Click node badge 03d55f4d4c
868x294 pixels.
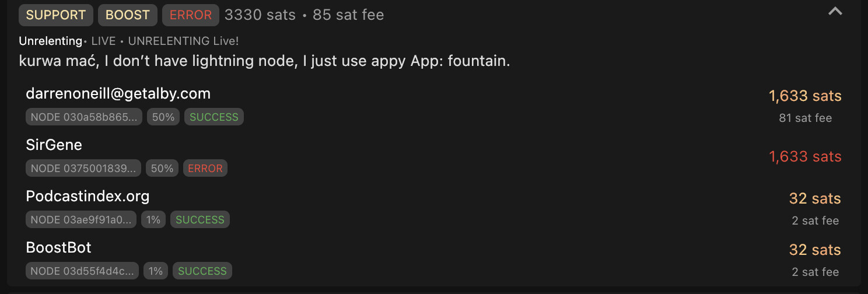click(x=82, y=271)
